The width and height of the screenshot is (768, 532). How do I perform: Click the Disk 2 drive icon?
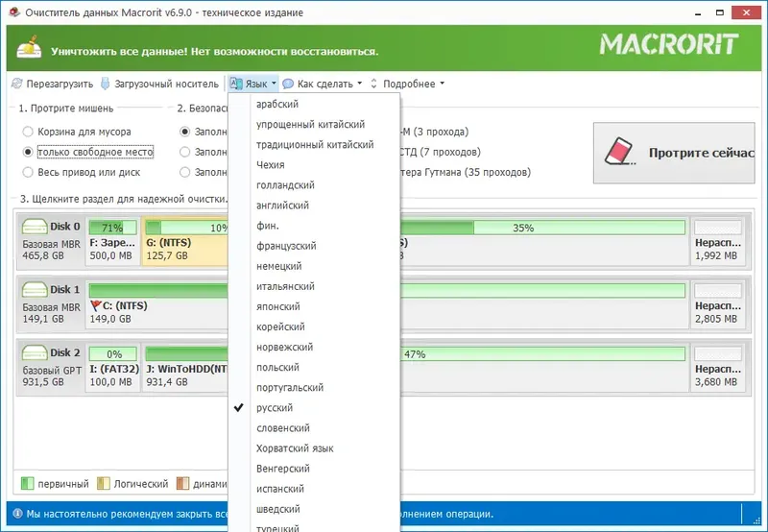35,352
